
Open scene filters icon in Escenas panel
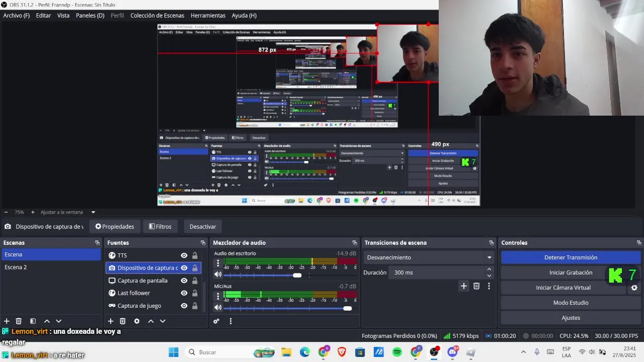point(33,321)
